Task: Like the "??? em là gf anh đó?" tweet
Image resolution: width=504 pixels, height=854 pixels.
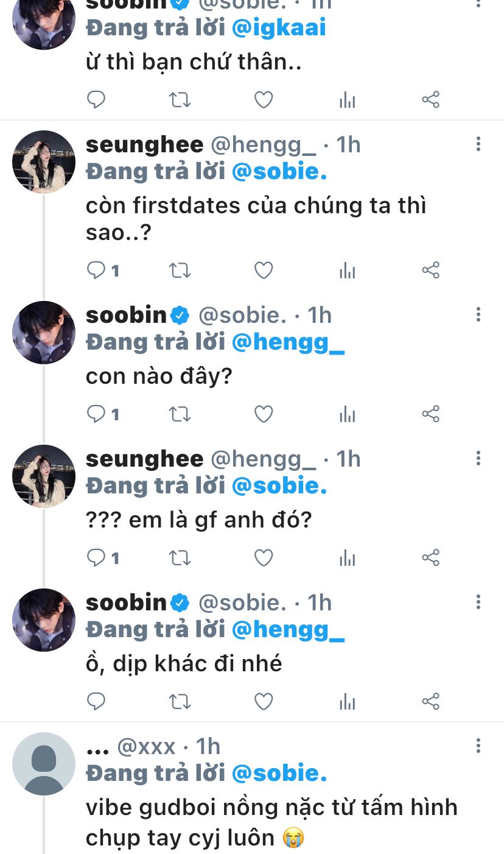Action: tap(263, 557)
